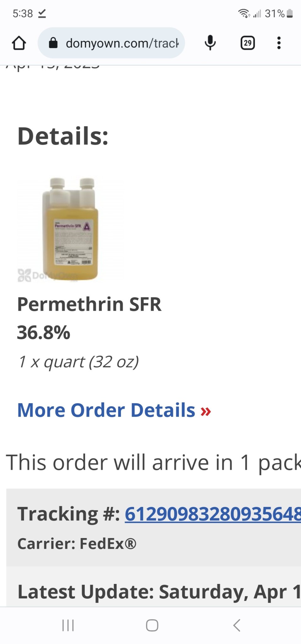The height and width of the screenshot is (644, 301).
Task: Tap the browser home icon
Action: click(x=19, y=43)
